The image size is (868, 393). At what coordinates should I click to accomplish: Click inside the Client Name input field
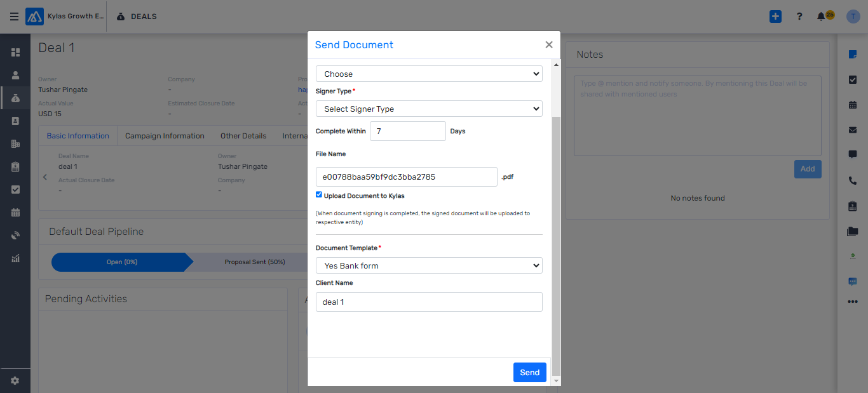pyautogui.click(x=429, y=302)
